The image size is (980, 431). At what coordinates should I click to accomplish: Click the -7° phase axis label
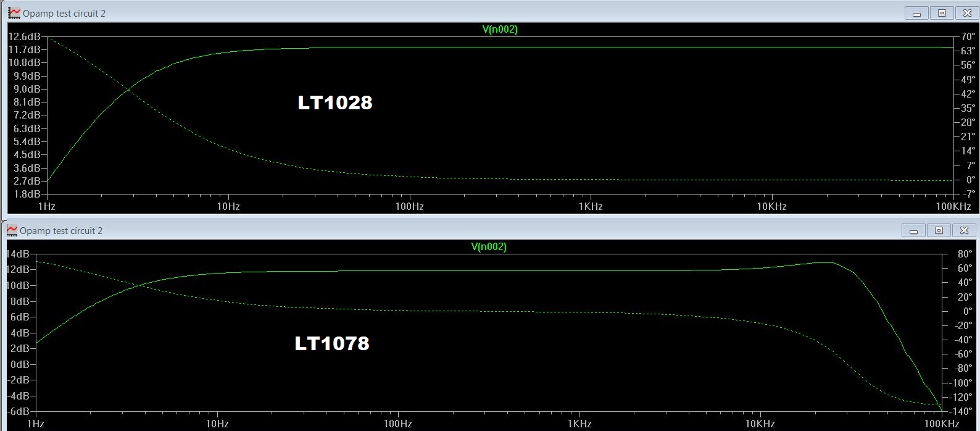click(x=968, y=194)
